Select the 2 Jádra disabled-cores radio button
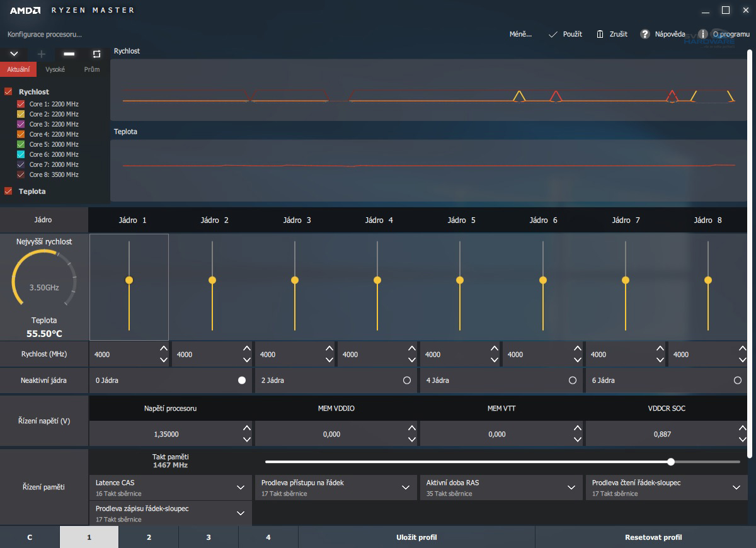 coord(408,380)
